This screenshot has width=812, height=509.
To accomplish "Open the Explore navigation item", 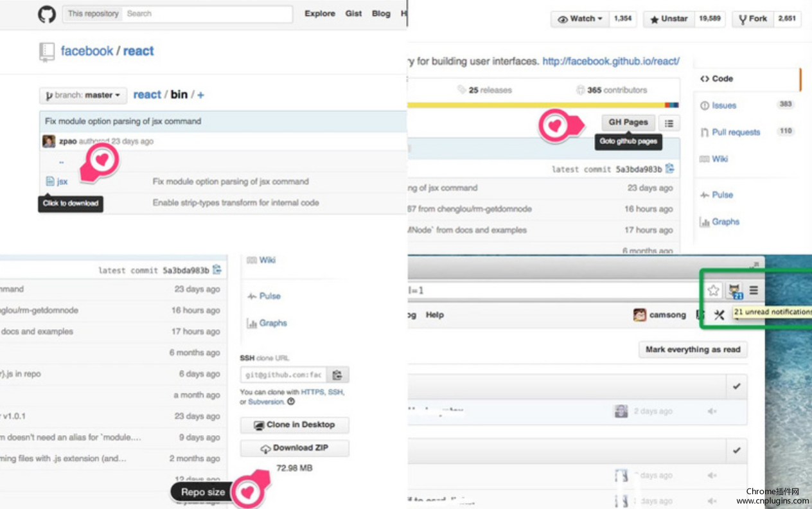I will click(320, 13).
